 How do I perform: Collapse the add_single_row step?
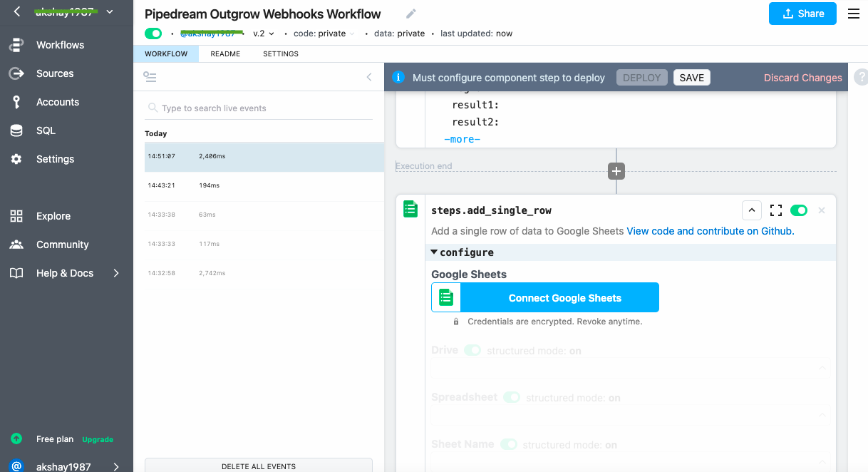tap(752, 210)
